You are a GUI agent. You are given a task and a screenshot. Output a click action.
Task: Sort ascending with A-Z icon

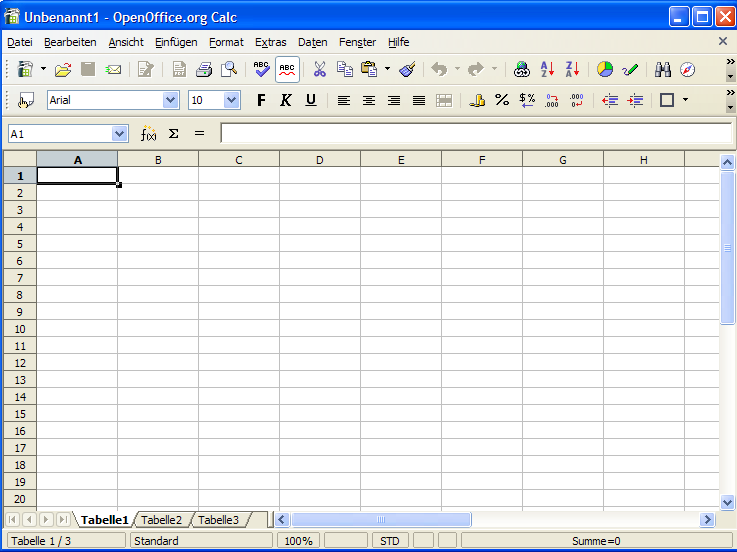[x=547, y=70]
